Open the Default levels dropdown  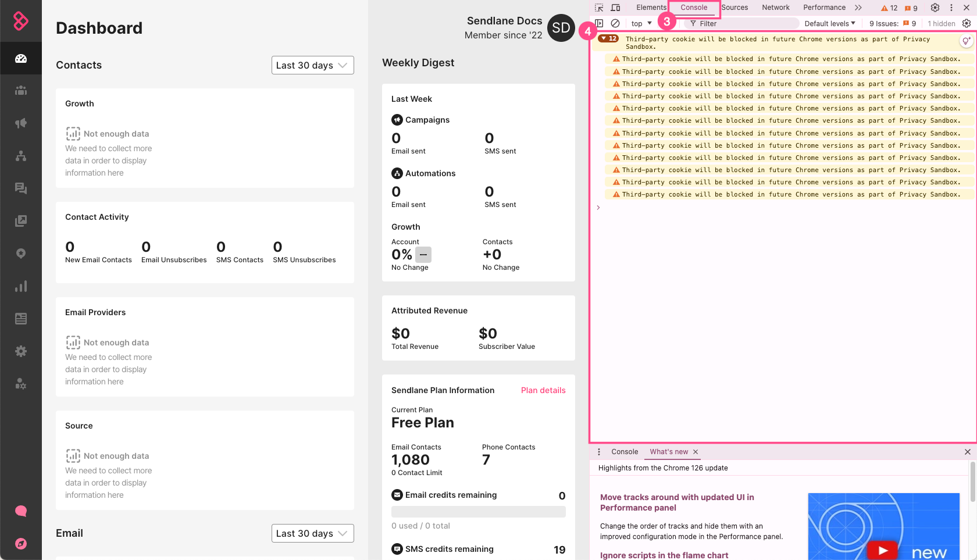tap(830, 23)
